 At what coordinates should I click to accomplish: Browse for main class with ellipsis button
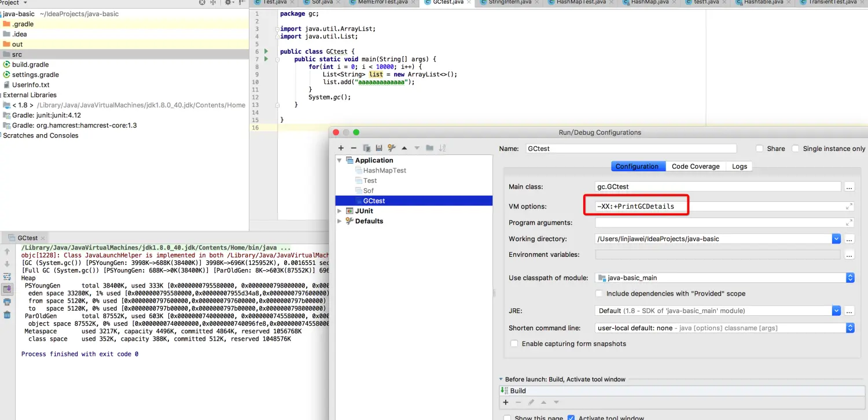tap(849, 187)
